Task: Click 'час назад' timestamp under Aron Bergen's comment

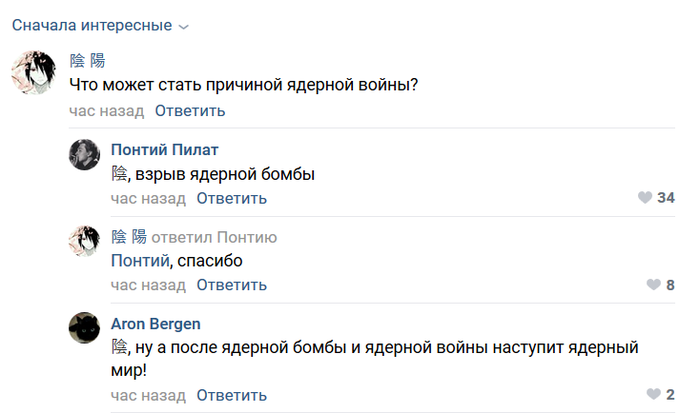Action: coord(148,394)
